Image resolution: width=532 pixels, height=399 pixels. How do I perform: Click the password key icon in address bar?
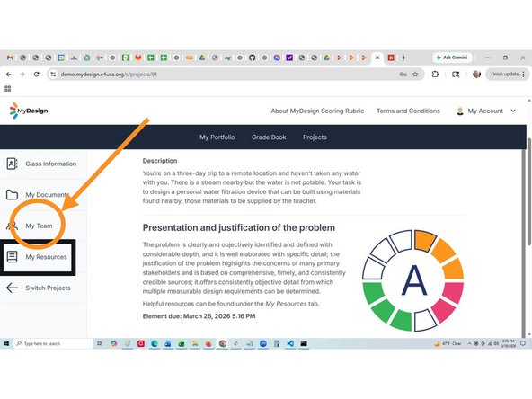403,75
